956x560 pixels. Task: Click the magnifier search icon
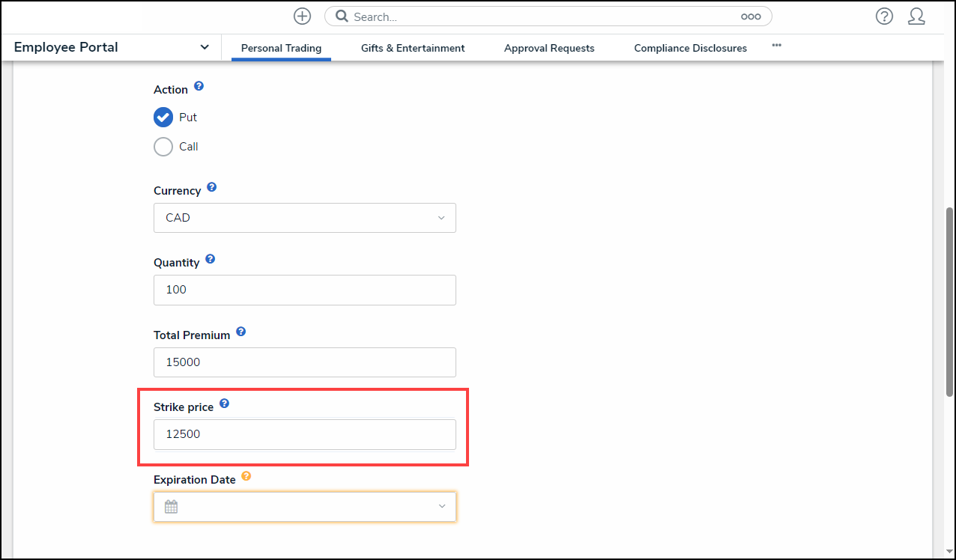[342, 16]
